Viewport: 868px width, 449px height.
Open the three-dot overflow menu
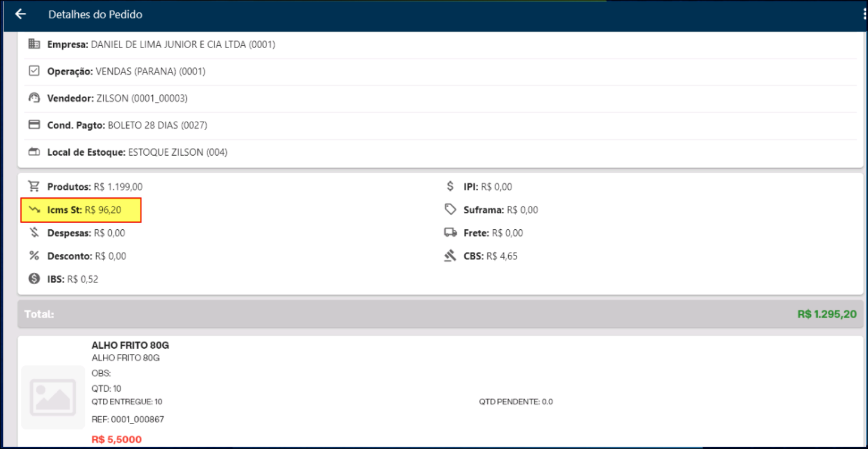[x=865, y=15]
